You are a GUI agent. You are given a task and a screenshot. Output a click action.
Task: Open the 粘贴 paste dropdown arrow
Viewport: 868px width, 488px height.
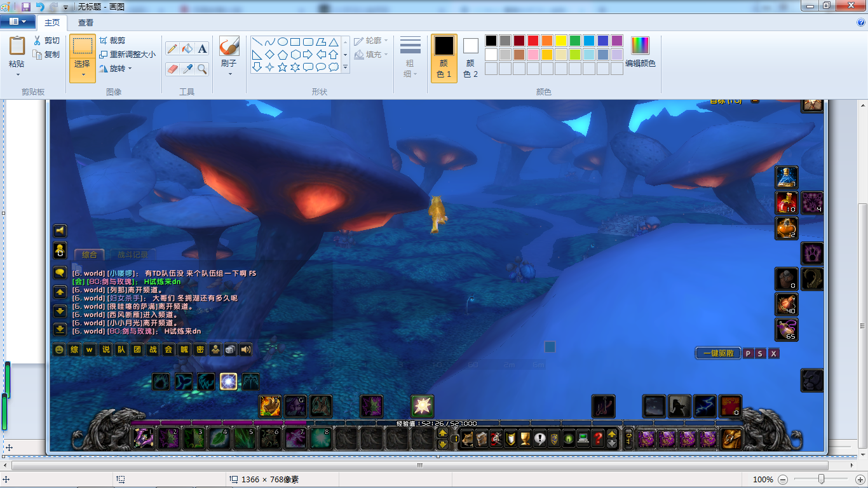coord(17,74)
